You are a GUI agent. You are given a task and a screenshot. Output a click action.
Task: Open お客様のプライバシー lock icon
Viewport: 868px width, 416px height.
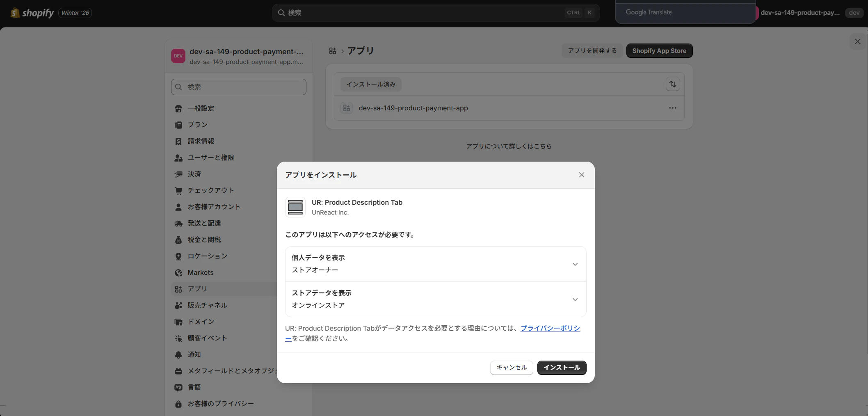tap(178, 404)
